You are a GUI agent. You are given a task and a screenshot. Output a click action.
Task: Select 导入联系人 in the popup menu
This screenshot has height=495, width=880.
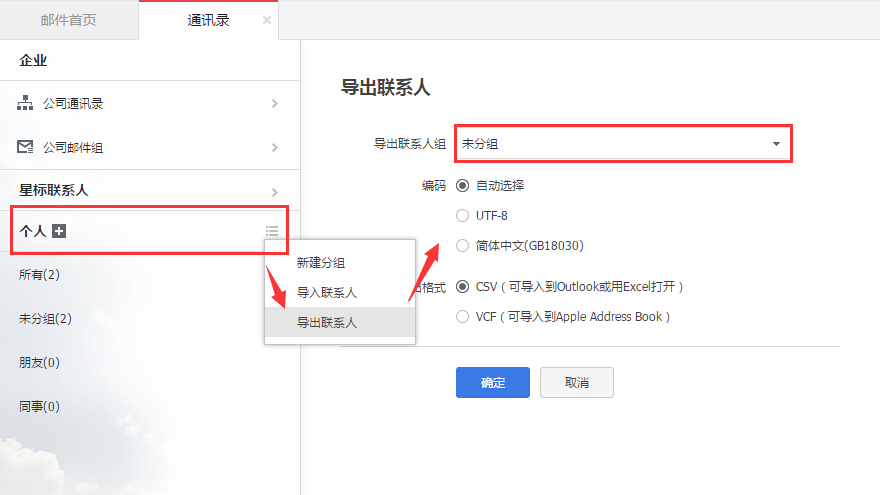tap(327, 293)
